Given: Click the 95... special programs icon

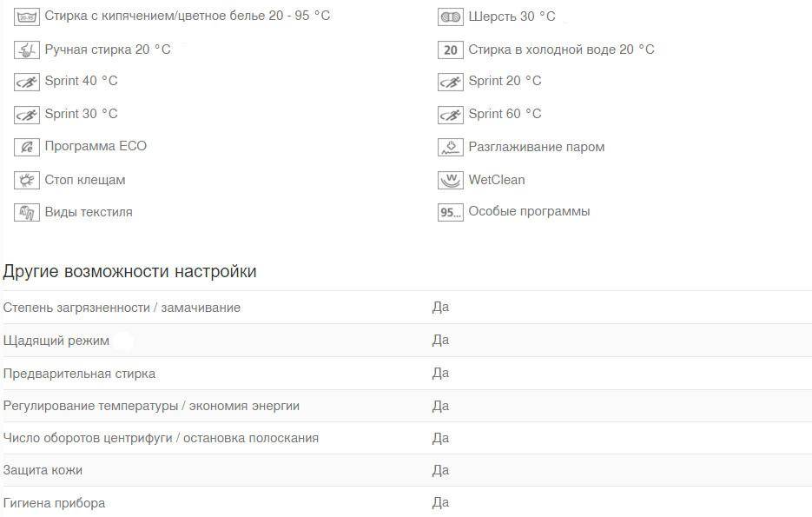Looking at the screenshot, I should [451, 212].
